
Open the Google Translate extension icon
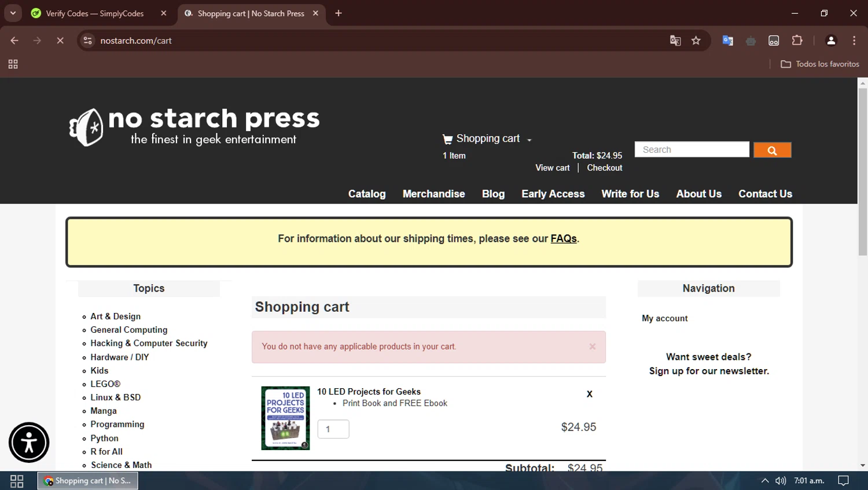pyautogui.click(x=728, y=40)
